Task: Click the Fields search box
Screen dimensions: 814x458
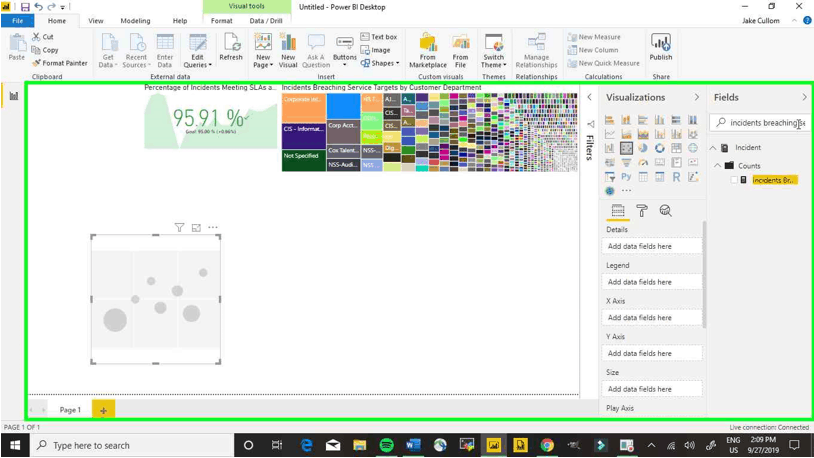Action: tap(759, 123)
